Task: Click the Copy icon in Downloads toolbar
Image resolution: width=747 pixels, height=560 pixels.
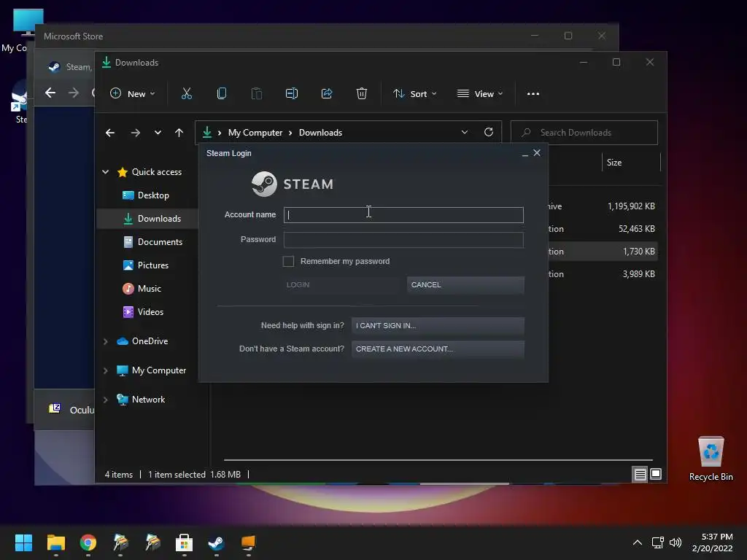Action: (222, 94)
